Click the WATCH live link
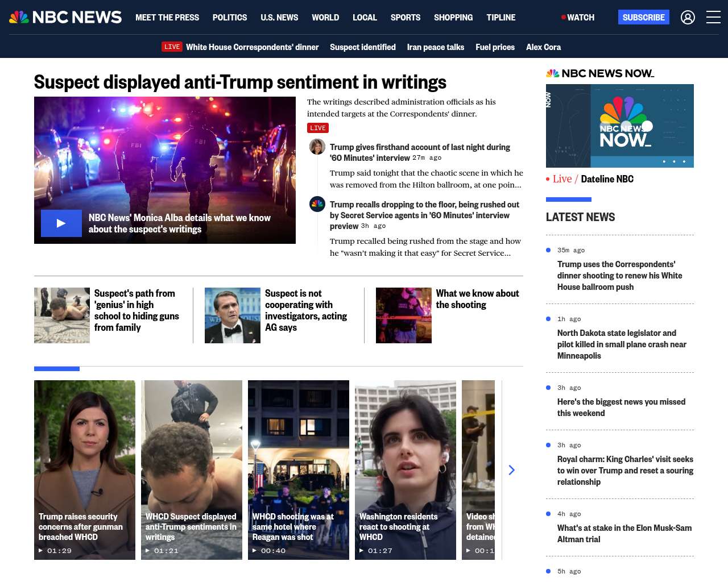The width and height of the screenshot is (728, 582). pos(578,18)
